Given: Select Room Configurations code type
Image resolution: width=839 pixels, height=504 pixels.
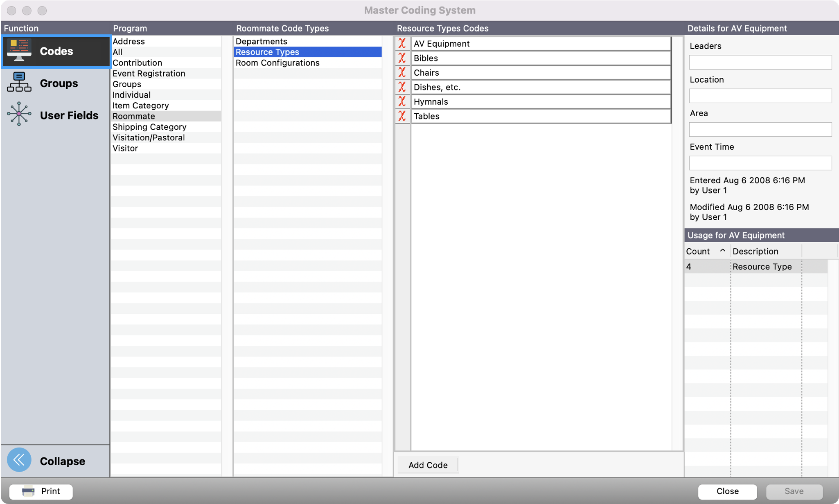Looking at the screenshot, I should pos(277,63).
